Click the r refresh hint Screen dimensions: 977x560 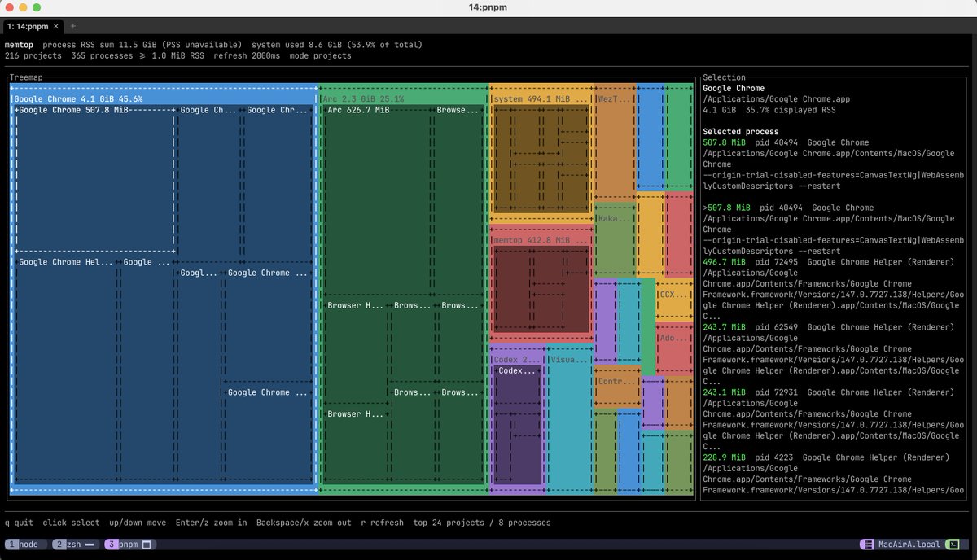point(382,523)
